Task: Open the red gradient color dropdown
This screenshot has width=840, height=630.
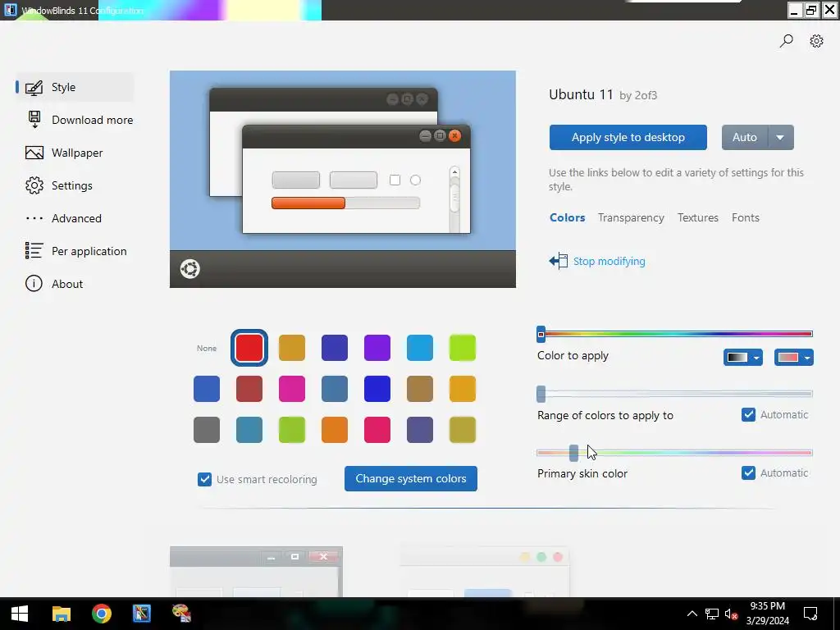Action: (794, 358)
